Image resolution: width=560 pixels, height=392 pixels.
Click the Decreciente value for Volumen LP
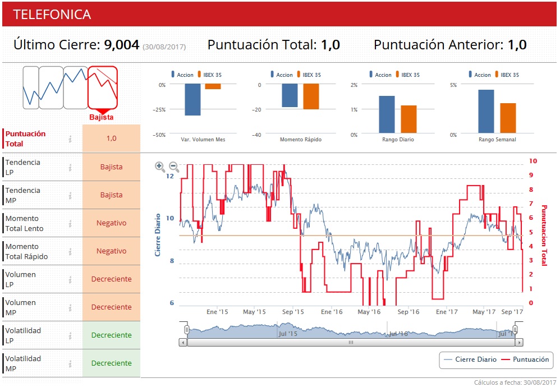click(x=112, y=279)
